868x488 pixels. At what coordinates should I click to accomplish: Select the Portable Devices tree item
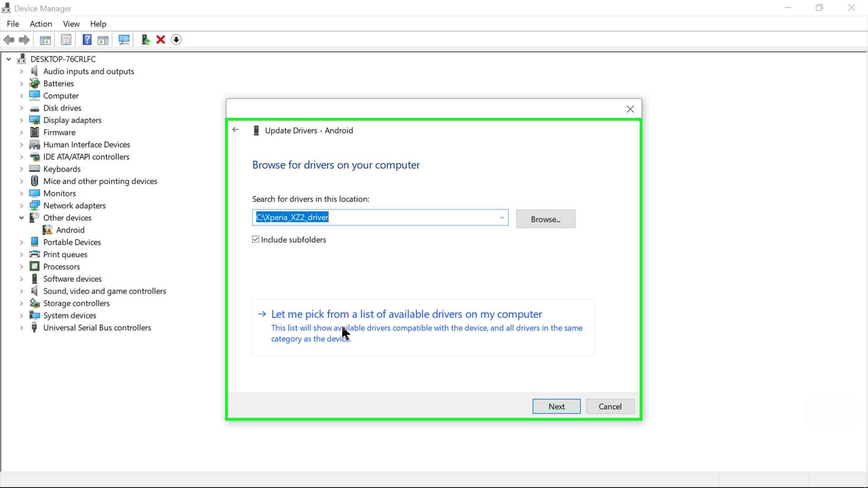72,242
